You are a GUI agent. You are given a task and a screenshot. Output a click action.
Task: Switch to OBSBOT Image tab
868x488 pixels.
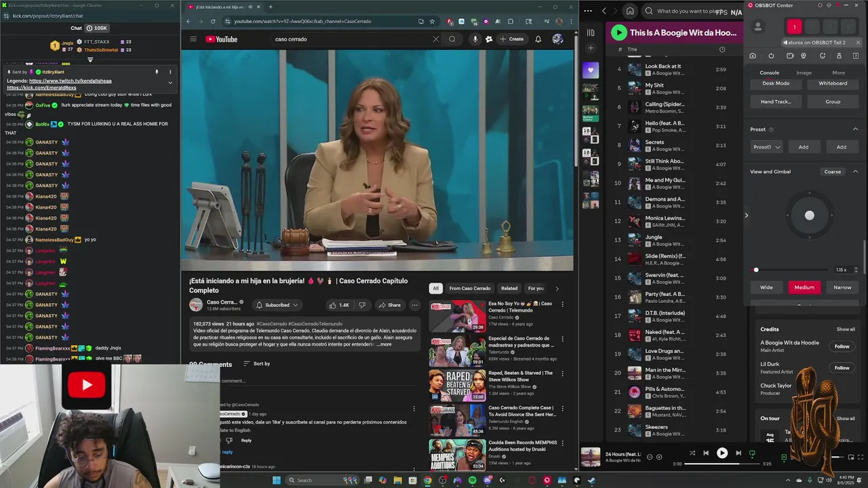click(x=804, y=73)
